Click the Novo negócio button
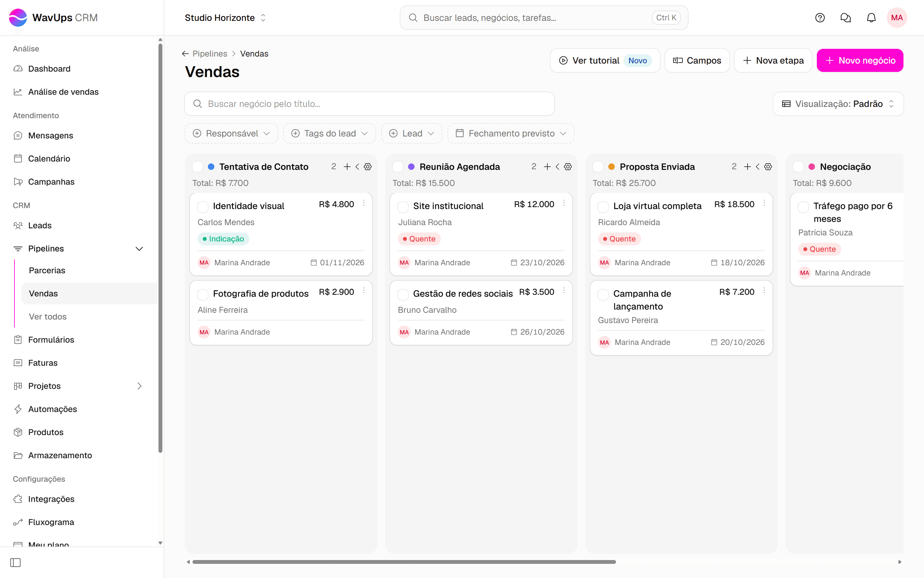The width and height of the screenshot is (924, 578). pyautogui.click(x=860, y=60)
